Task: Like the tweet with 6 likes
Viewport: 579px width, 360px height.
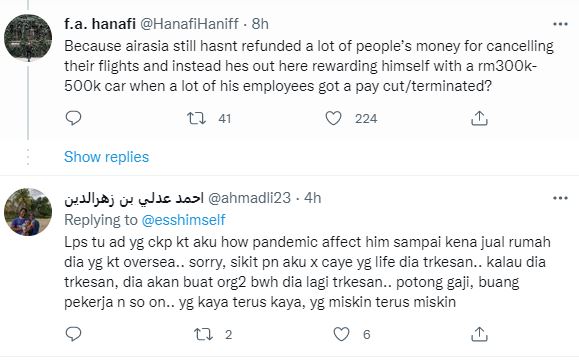Action: point(341,334)
